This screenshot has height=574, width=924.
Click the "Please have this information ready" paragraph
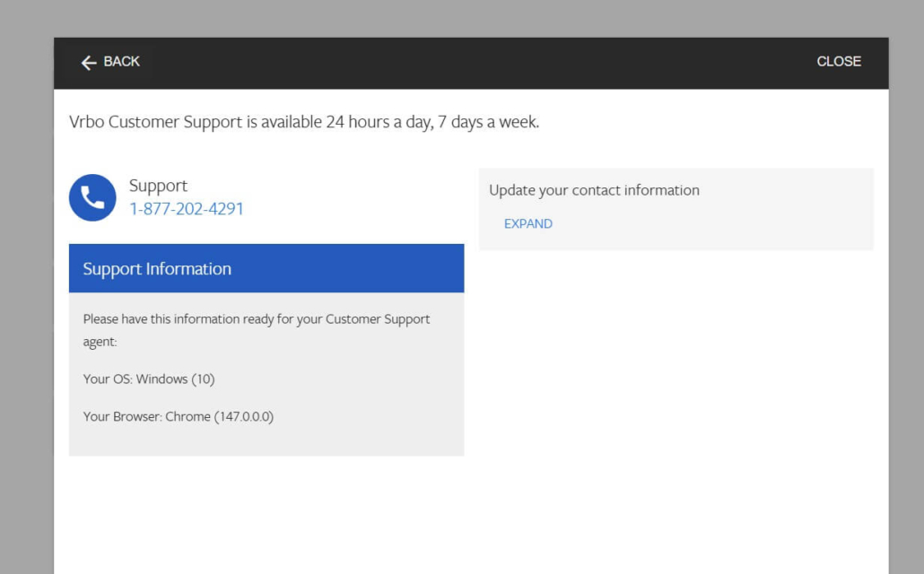pyautogui.click(x=257, y=330)
